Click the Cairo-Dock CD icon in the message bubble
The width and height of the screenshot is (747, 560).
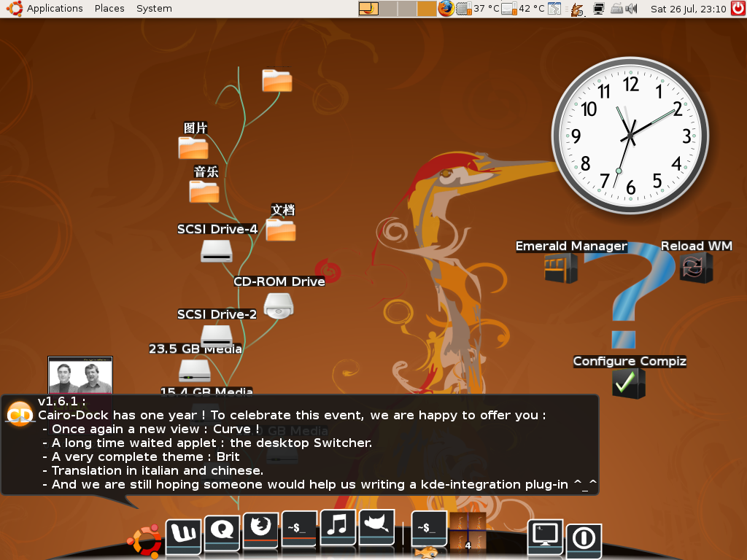coord(20,413)
